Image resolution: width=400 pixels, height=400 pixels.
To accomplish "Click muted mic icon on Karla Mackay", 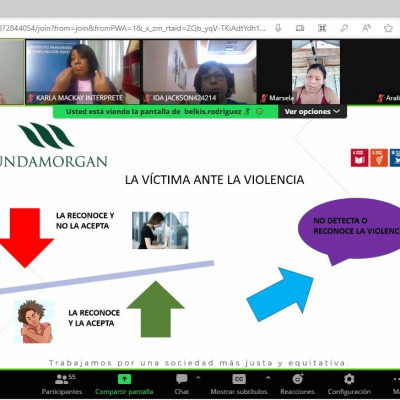I will click(31, 98).
